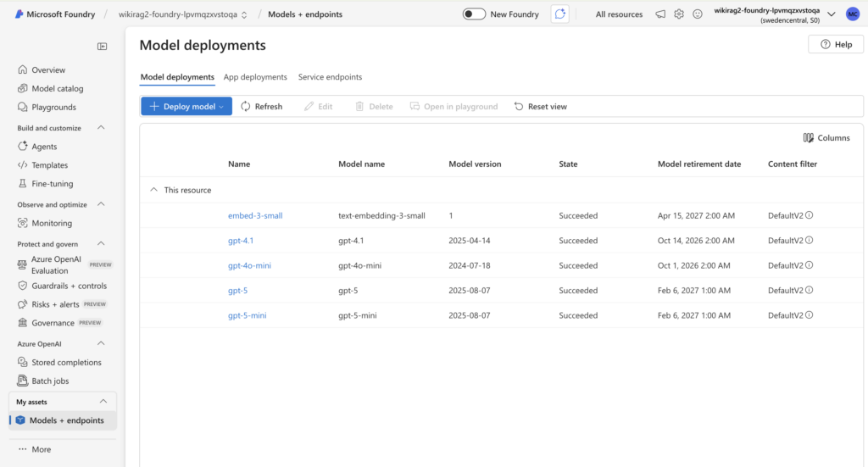The image size is (868, 467).
Task: Sort by Model retirement date header
Action: pos(699,164)
